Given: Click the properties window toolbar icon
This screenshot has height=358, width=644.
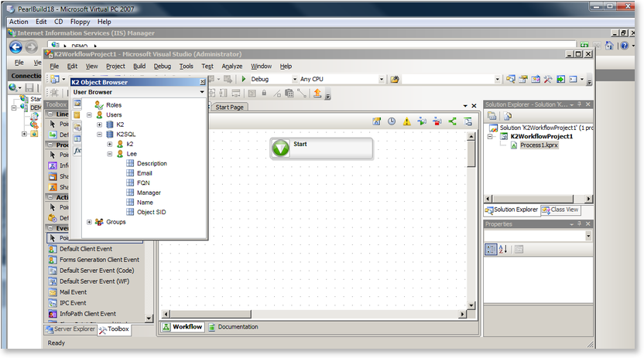Looking at the screenshot, I should click(x=522, y=79).
